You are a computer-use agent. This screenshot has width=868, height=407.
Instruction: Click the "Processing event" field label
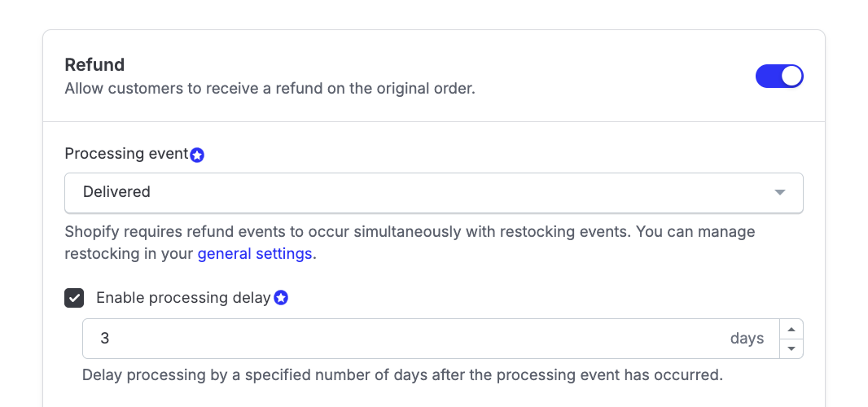point(126,154)
